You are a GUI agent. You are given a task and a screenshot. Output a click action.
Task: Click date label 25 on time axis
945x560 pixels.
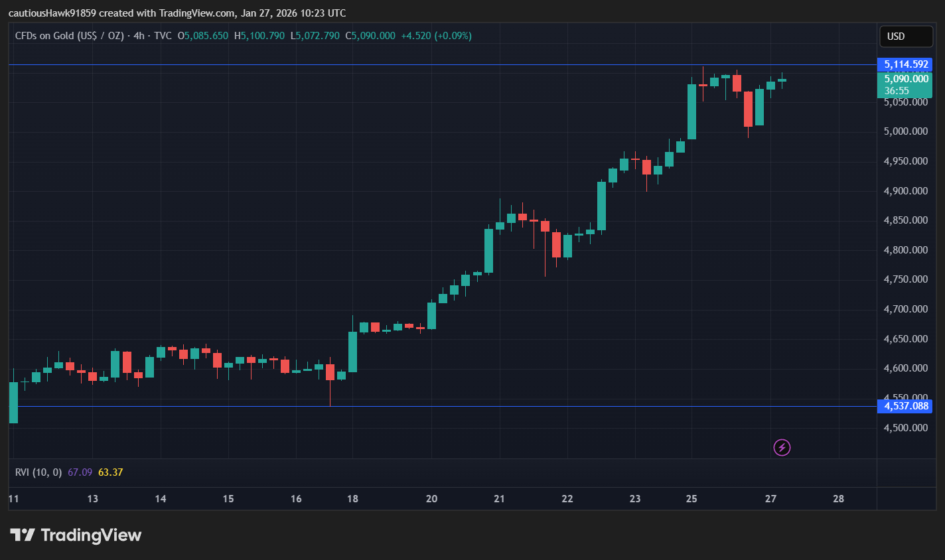tap(691, 499)
